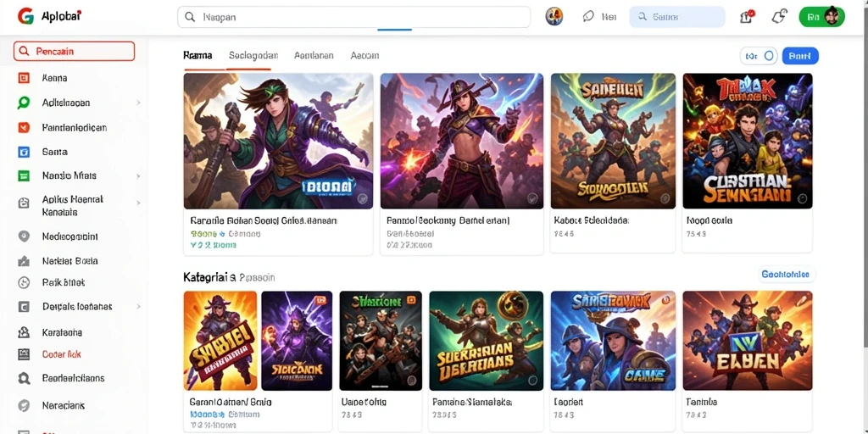Click the small circle icon on the second featured thumbnail
868x434 pixels.
[x=531, y=198]
